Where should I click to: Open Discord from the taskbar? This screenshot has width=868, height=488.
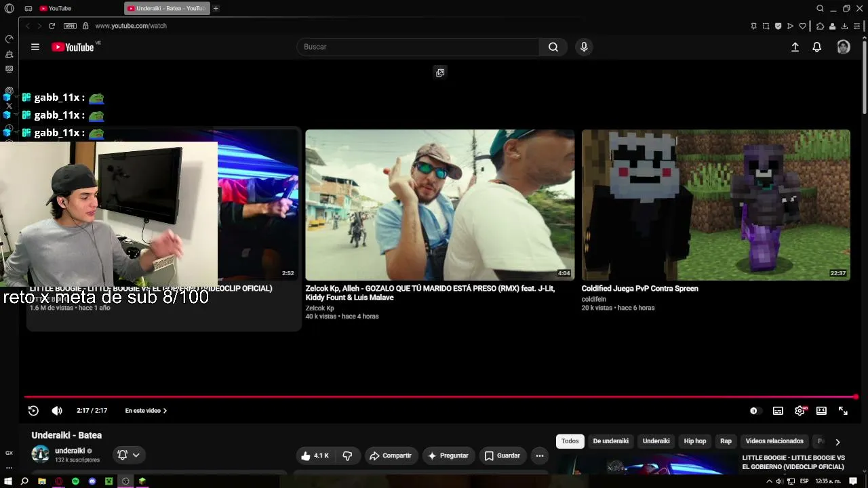92,481
